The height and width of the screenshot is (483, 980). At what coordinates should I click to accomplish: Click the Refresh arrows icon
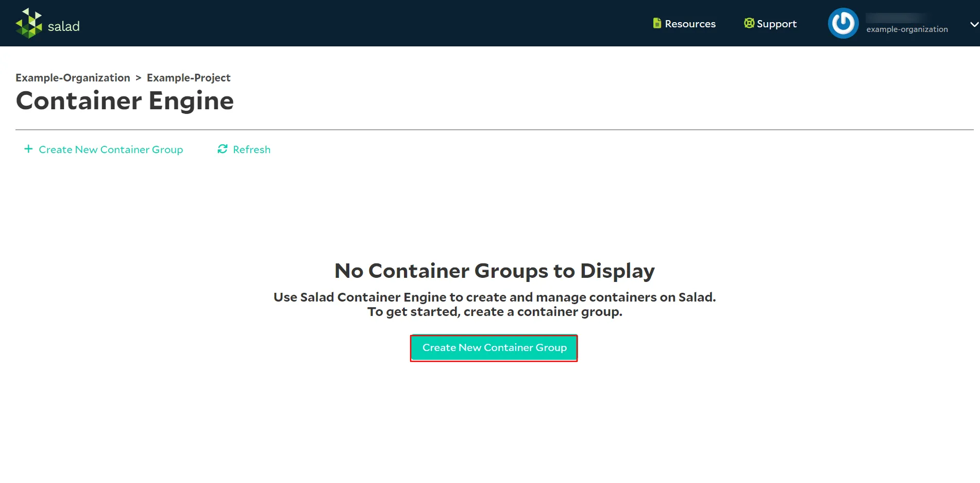(223, 149)
